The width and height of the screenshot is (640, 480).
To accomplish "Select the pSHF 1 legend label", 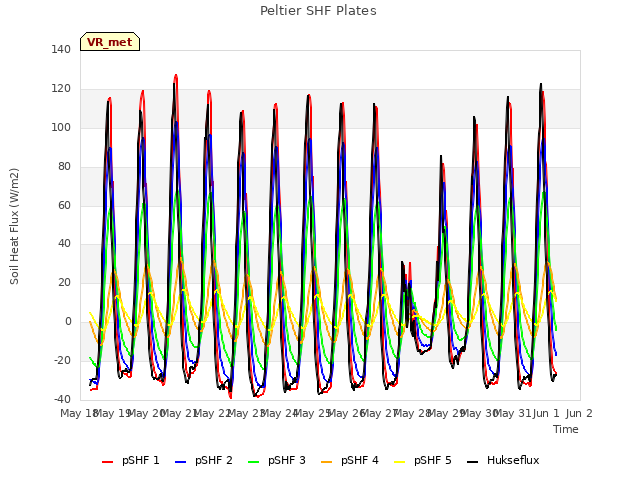I will tap(141, 460).
